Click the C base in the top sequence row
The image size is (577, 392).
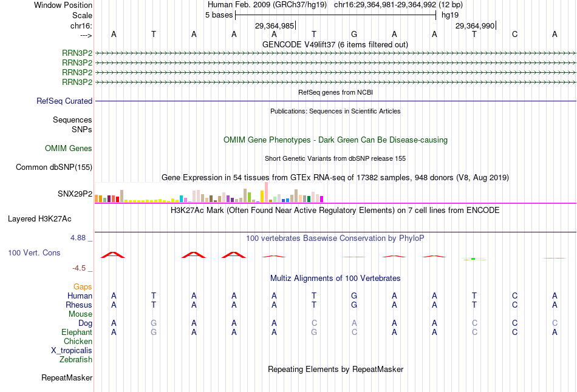coord(514,34)
